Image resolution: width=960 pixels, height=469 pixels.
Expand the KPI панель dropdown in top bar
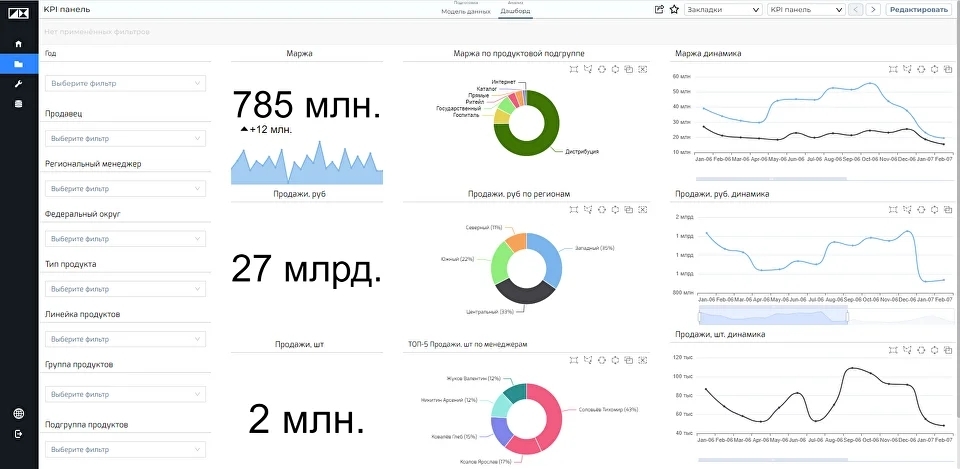pyautogui.click(x=804, y=9)
